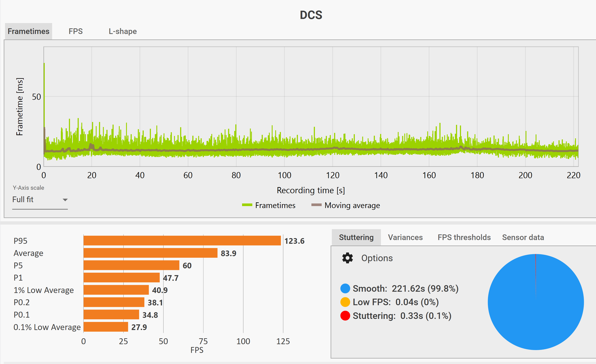This screenshot has height=364, width=596.
Task: Toggle the Frametimes legend entry
Action: click(x=268, y=205)
